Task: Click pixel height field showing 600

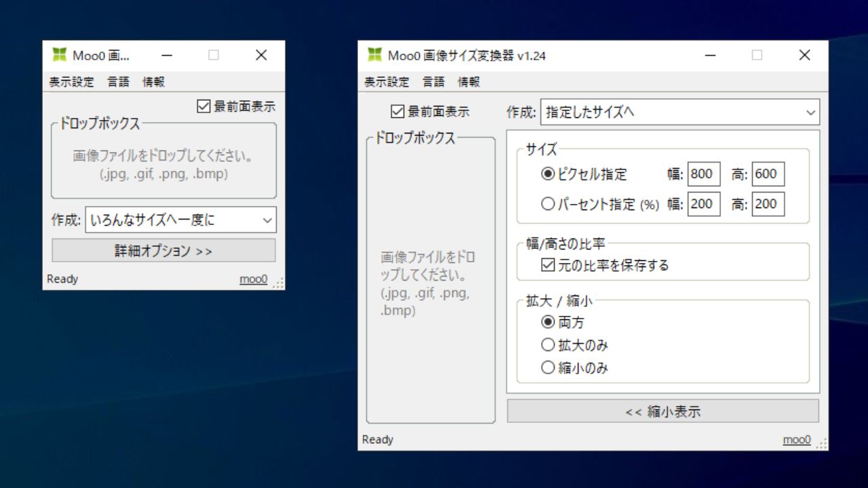Action: (x=768, y=174)
